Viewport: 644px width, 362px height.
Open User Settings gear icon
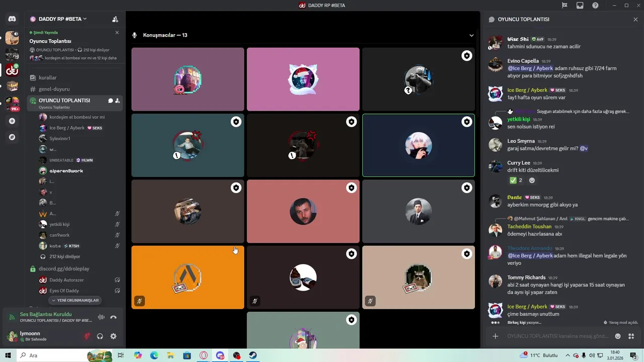[x=113, y=336]
